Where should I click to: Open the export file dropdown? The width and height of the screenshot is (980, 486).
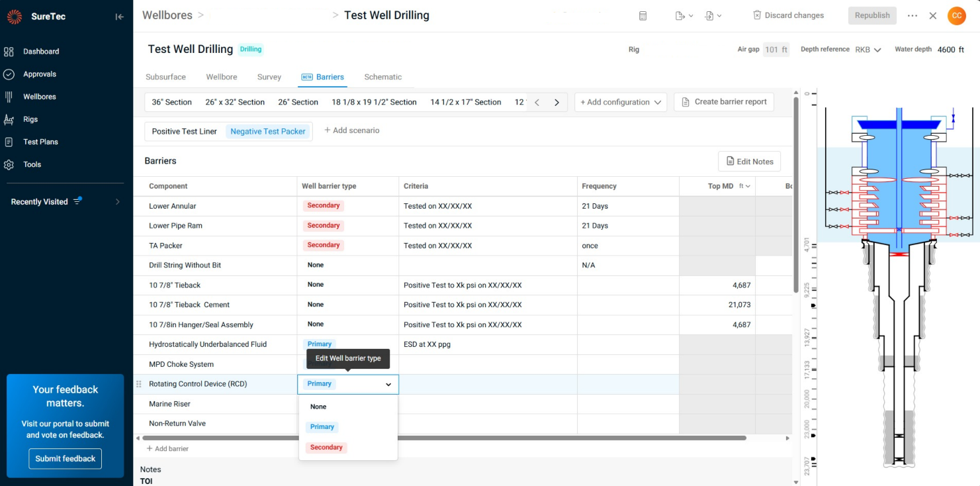click(x=684, y=16)
